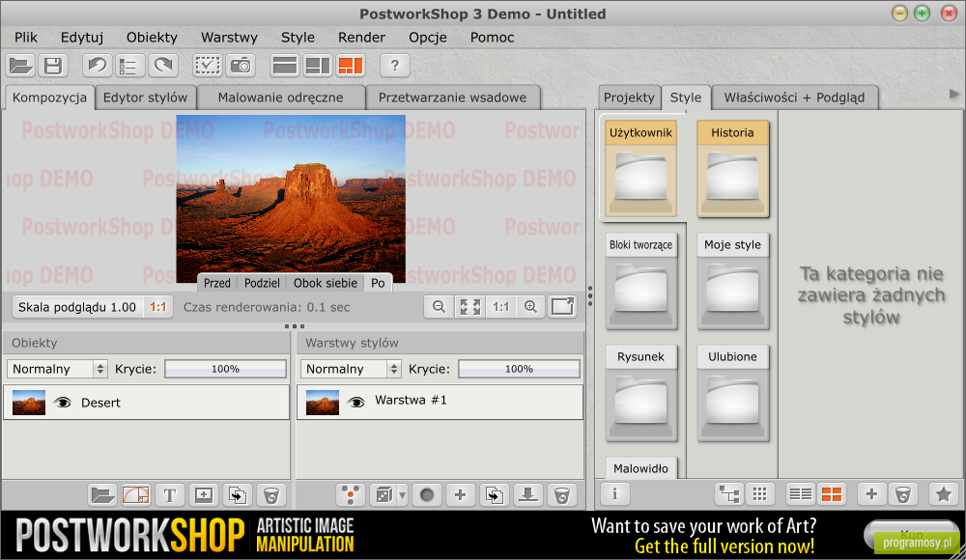
Task: Click the save floppy disk icon
Action: click(x=53, y=66)
